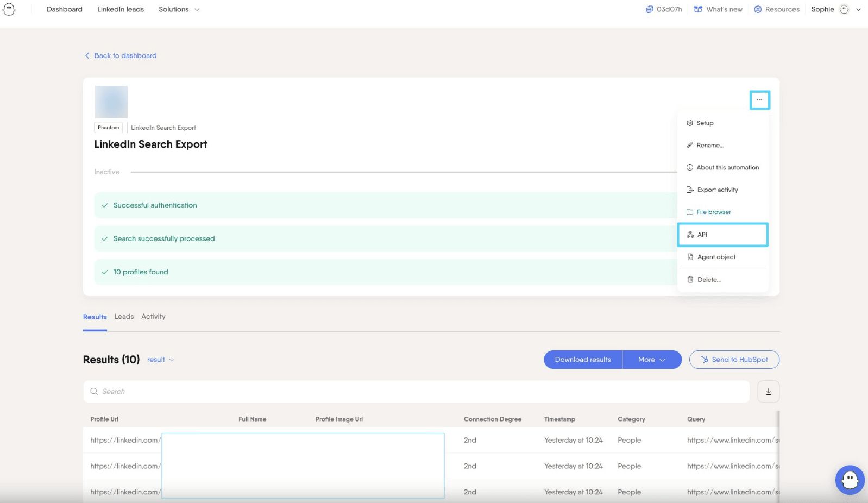The image size is (868, 503).
Task: Expand the result file selector dropdown
Action: (160, 360)
